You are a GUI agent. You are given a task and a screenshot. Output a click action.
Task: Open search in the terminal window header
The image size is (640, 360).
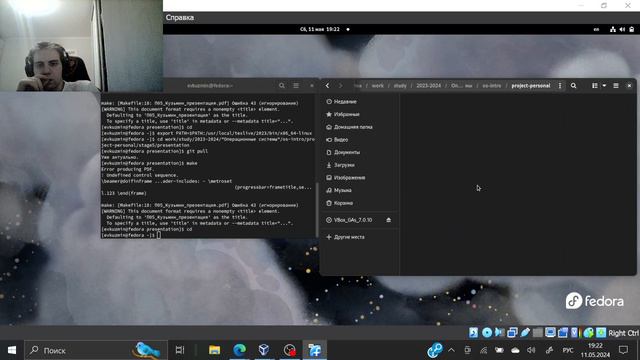tap(282, 86)
